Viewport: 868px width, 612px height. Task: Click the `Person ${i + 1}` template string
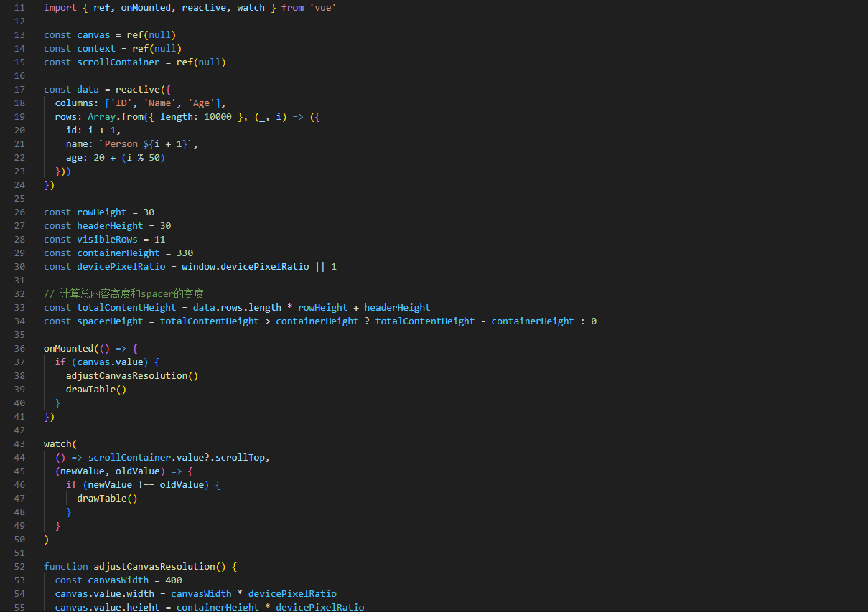click(146, 143)
